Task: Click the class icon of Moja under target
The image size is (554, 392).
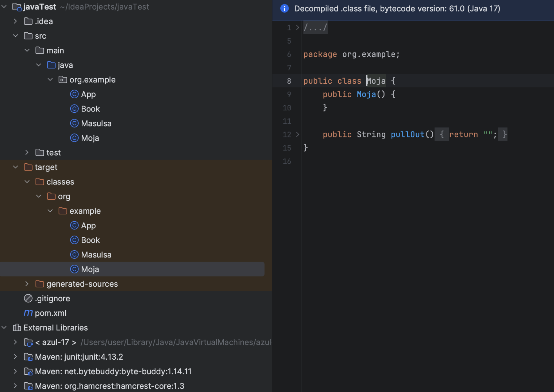Action: pos(74,269)
